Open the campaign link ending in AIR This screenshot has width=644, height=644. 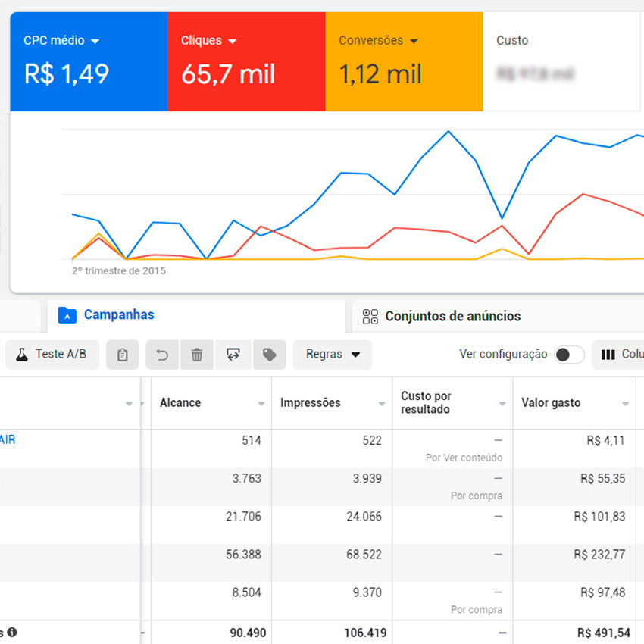[8, 440]
